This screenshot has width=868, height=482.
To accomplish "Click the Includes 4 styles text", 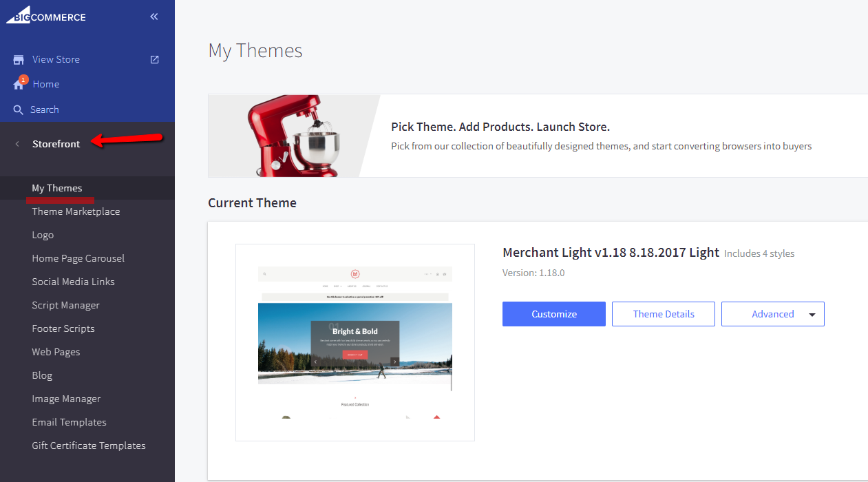I will point(759,253).
